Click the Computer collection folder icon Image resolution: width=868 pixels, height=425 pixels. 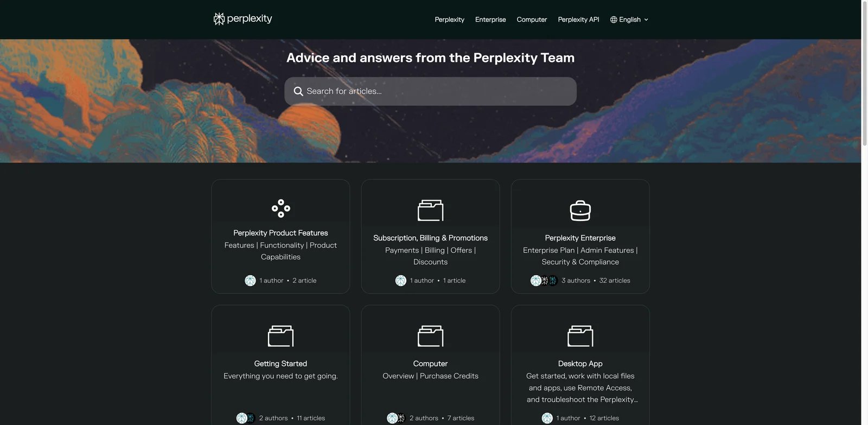(x=430, y=336)
